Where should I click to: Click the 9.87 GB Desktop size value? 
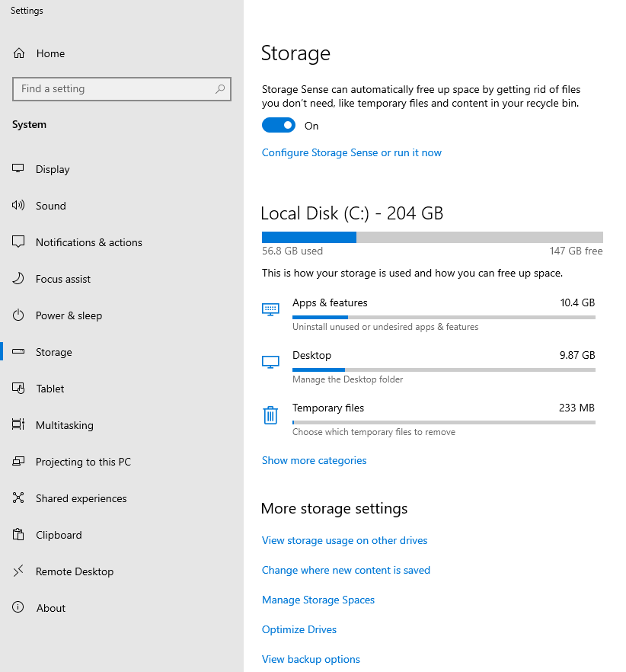click(577, 355)
